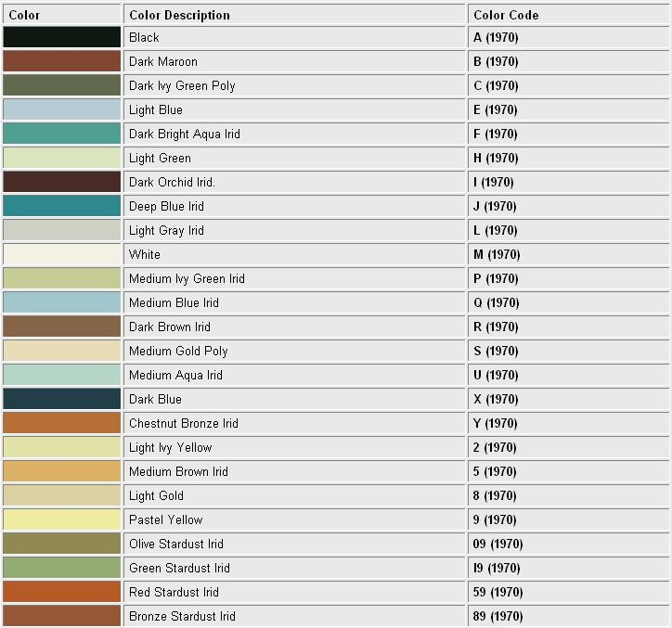The width and height of the screenshot is (672, 628).
Task: Pick the Red Stardust Irid swatch
Action: pos(61,592)
